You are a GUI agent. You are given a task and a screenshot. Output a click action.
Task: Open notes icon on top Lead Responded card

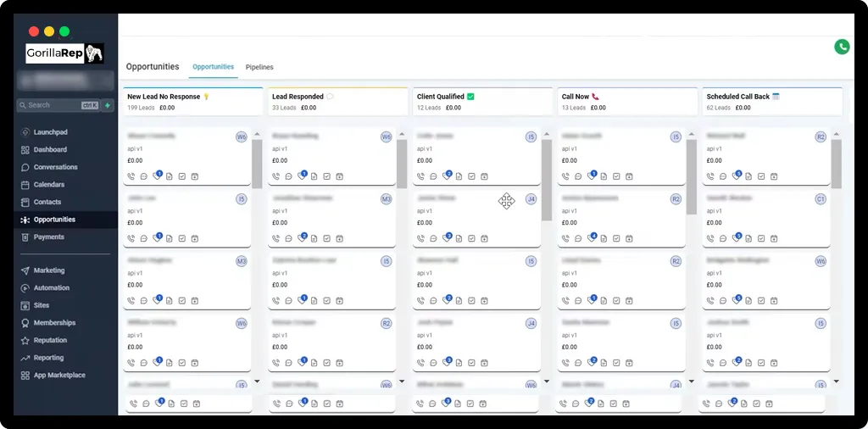point(314,176)
